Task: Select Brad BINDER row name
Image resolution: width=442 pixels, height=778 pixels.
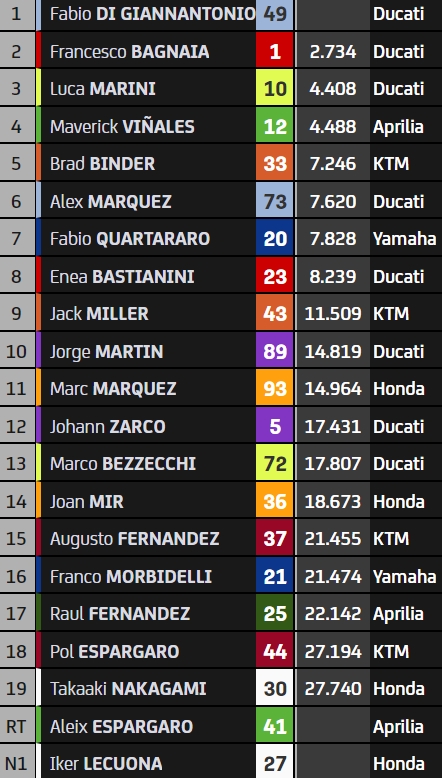Action: (x=102, y=164)
